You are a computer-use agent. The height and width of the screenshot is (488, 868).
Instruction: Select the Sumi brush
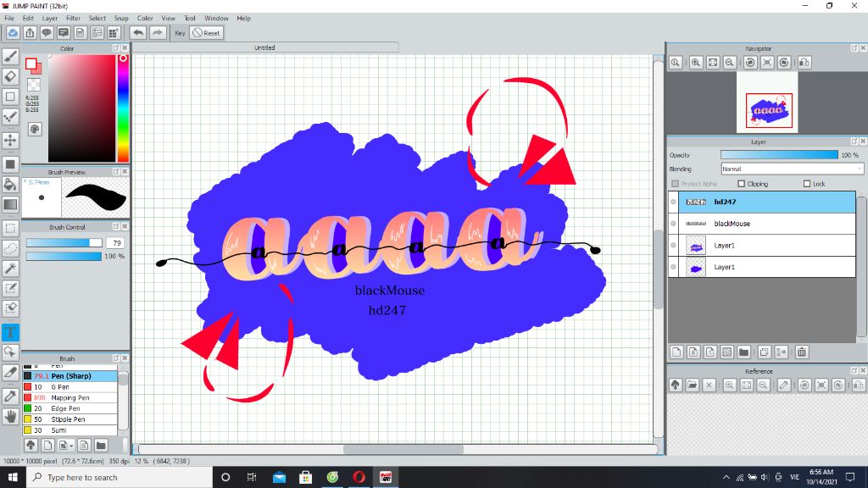pyautogui.click(x=70, y=430)
